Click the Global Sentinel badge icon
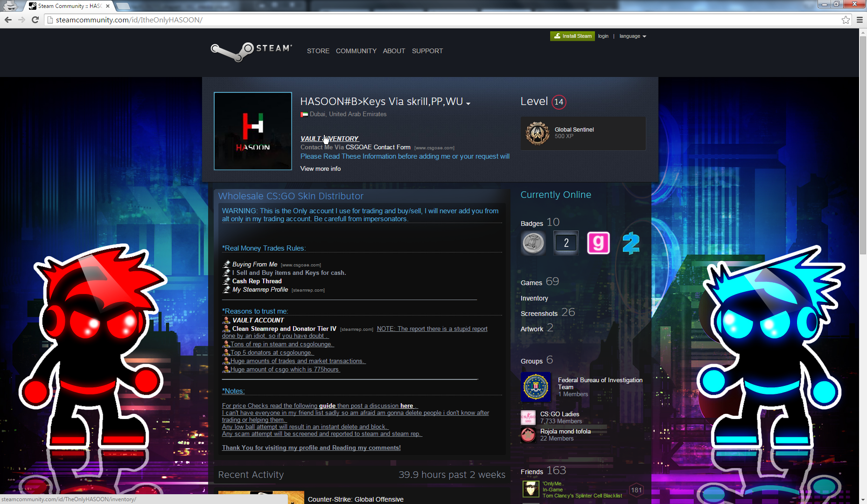 pyautogui.click(x=538, y=133)
